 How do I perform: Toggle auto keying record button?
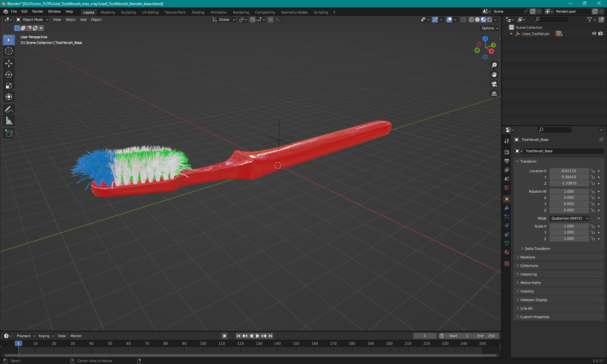[224, 336]
